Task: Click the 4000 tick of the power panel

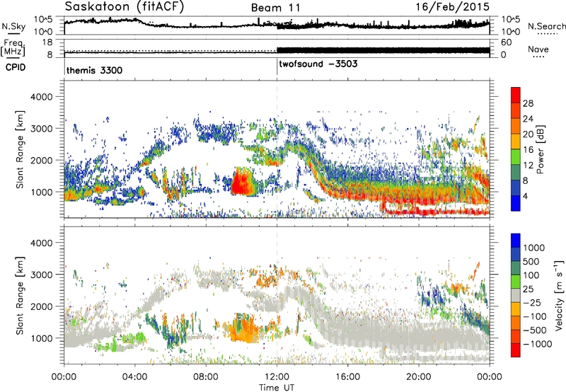Action: point(42,97)
